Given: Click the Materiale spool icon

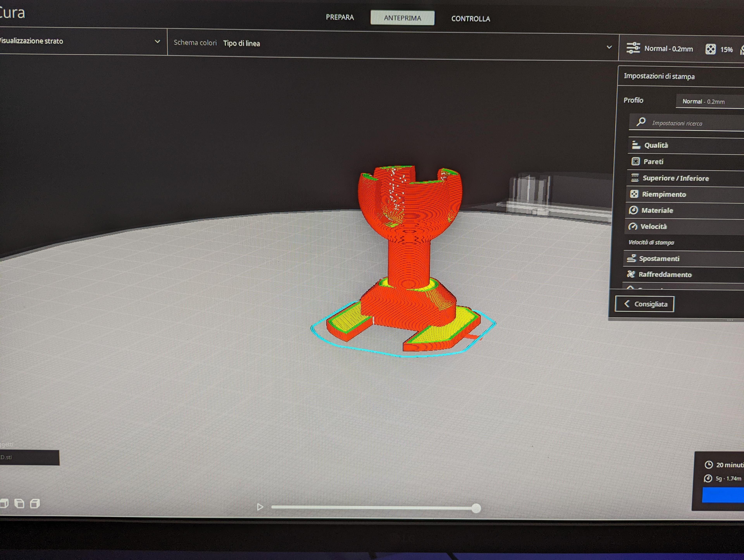Looking at the screenshot, I should [x=633, y=210].
